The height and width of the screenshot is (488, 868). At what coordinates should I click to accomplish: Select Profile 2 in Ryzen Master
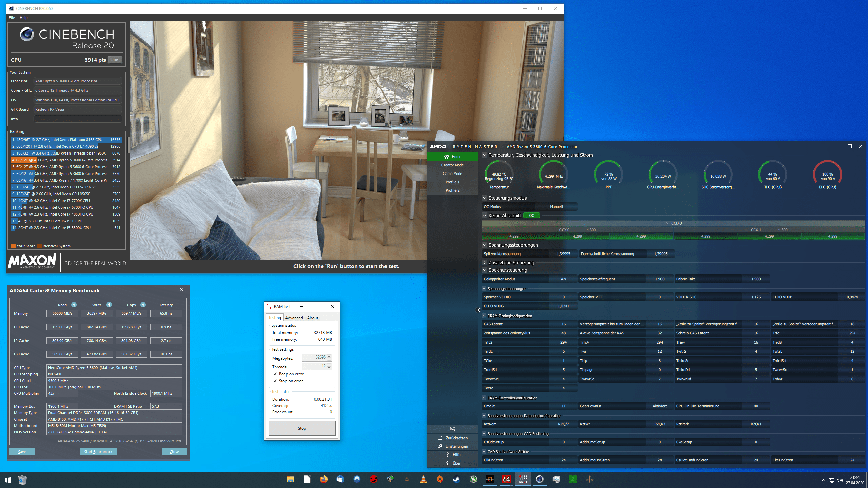[x=452, y=190]
